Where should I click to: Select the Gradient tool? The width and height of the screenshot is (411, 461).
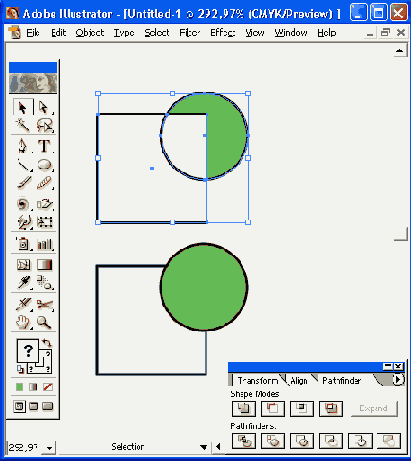point(45,265)
